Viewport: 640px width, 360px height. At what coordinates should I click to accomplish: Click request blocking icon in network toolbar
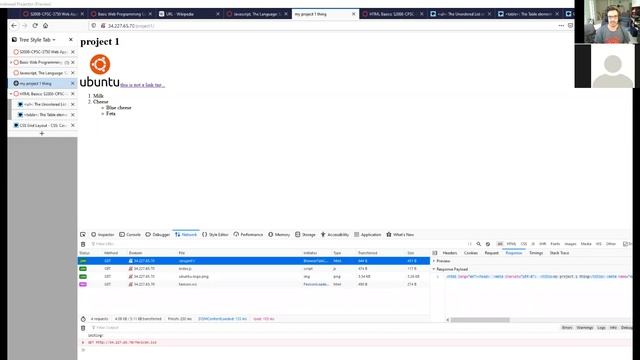pos(488,244)
